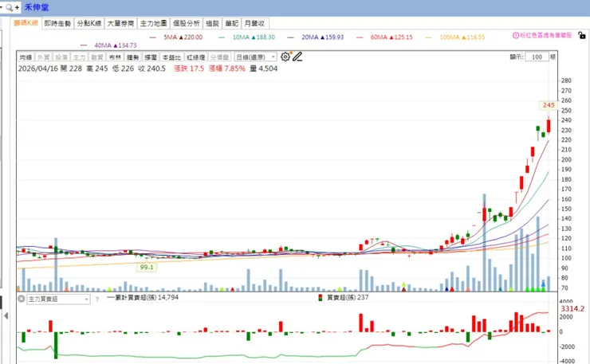Image resolution: width=590 pixels, height=364 pixels.
Task: Click the plus icon beside the magnifier
Action: pyautogui.click(x=17, y=7)
